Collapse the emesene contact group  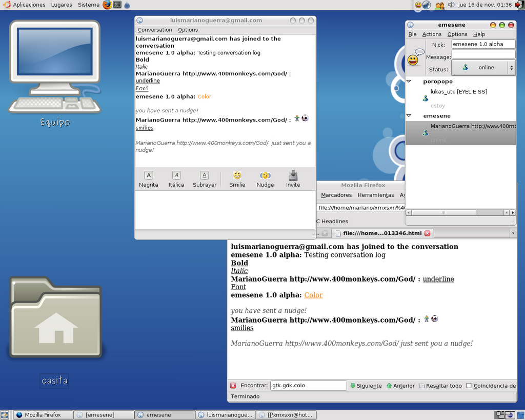pyautogui.click(x=409, y=116)
